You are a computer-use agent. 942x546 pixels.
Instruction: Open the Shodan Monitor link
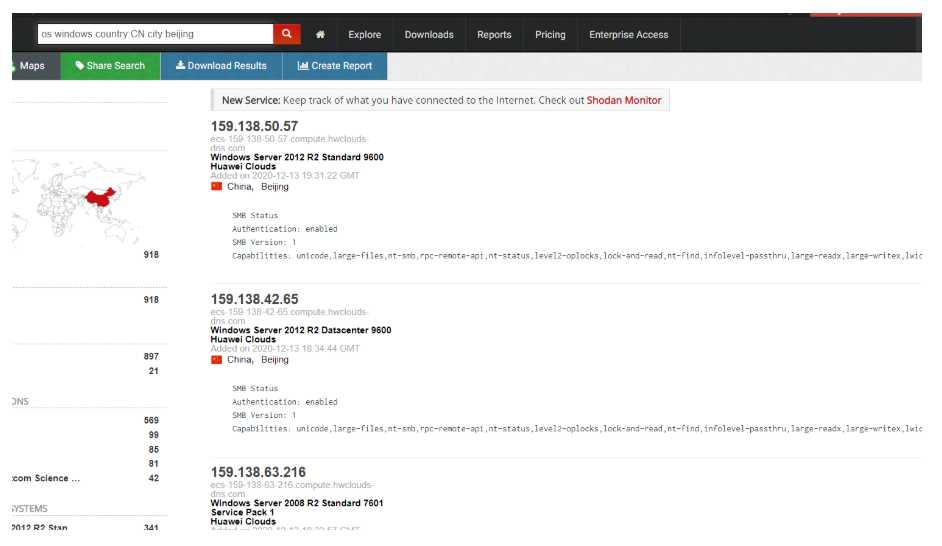(x=624, y=100)
